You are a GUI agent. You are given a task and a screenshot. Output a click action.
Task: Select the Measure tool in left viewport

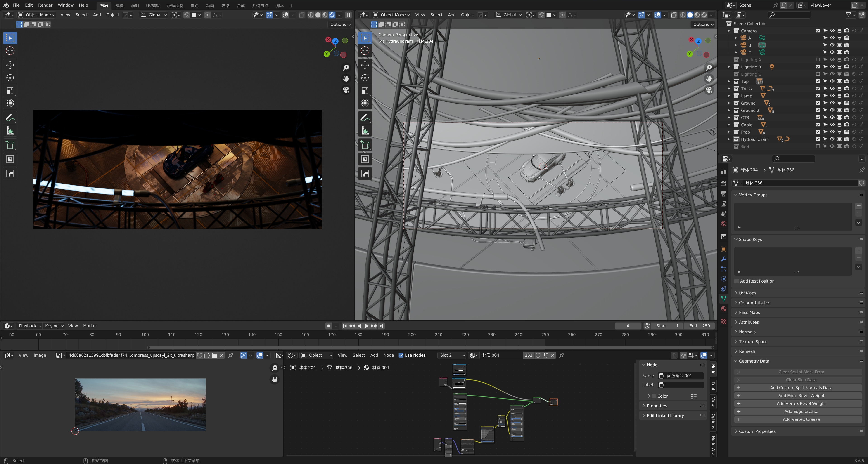[x=10, y=131]
